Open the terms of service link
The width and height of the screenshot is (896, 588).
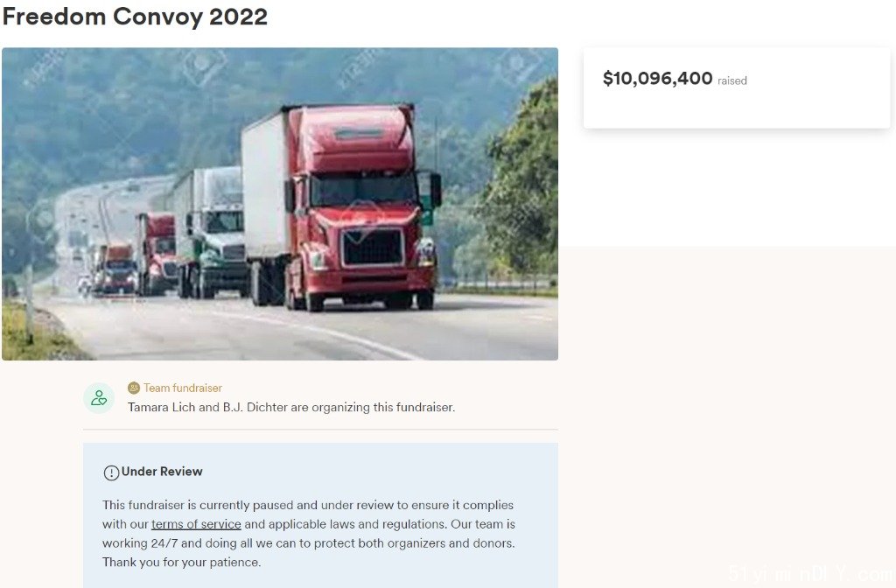pos(196,524)
